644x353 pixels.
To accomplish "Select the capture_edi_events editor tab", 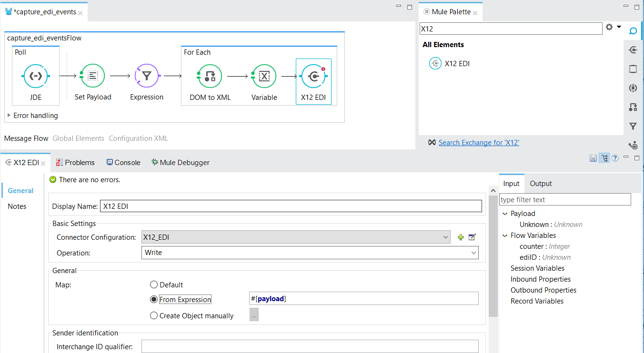I will [x=45, y=12].
